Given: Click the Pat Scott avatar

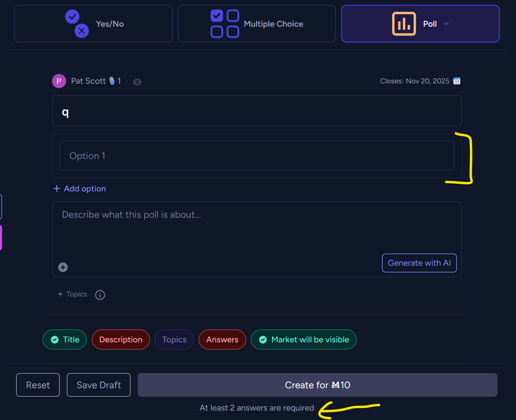Looking at the screenshot, I should (x=59, y=81).
